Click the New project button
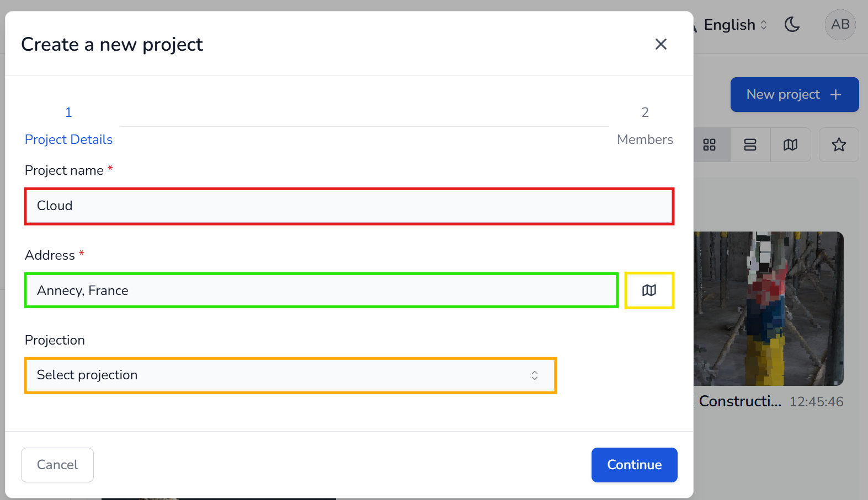Viewport: 868px width, 500px height. tap(784, 95)
